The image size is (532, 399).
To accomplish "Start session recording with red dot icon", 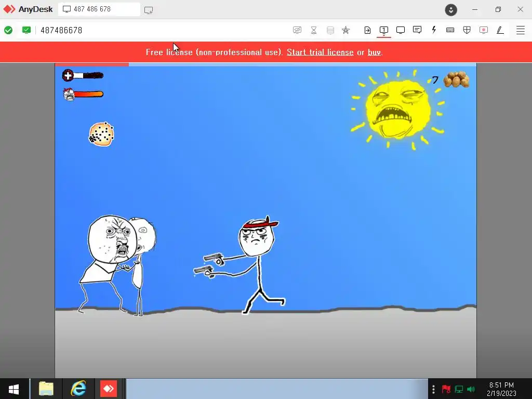I will point(484,30).
